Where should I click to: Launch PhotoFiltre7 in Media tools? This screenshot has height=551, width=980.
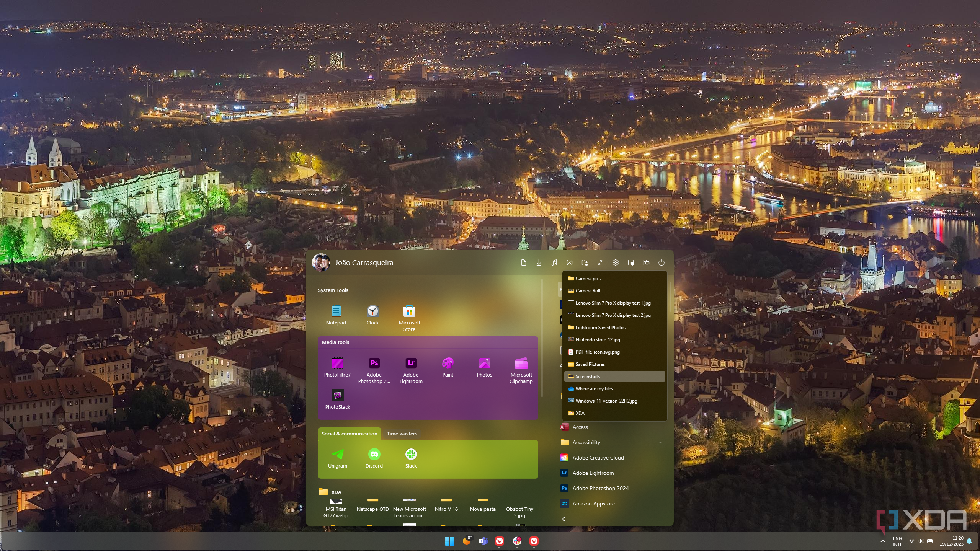337,367
